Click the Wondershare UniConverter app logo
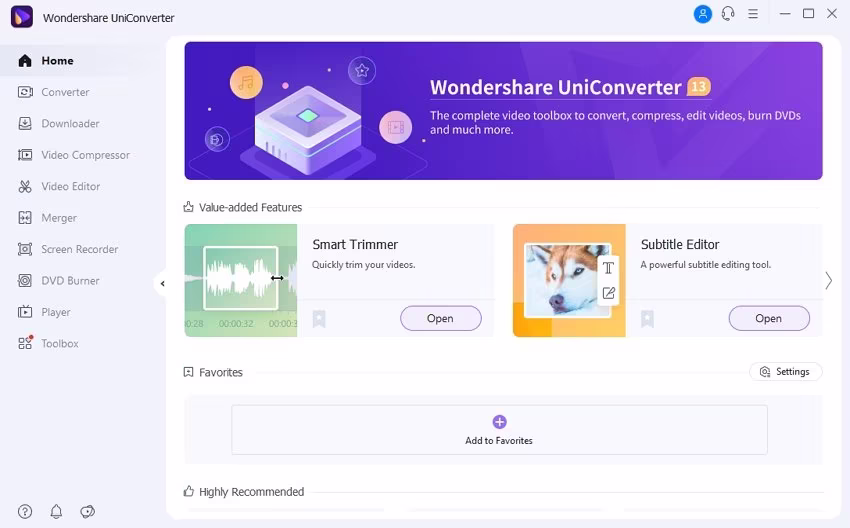This screenshot has height=528, width=850. pos(22,17)
